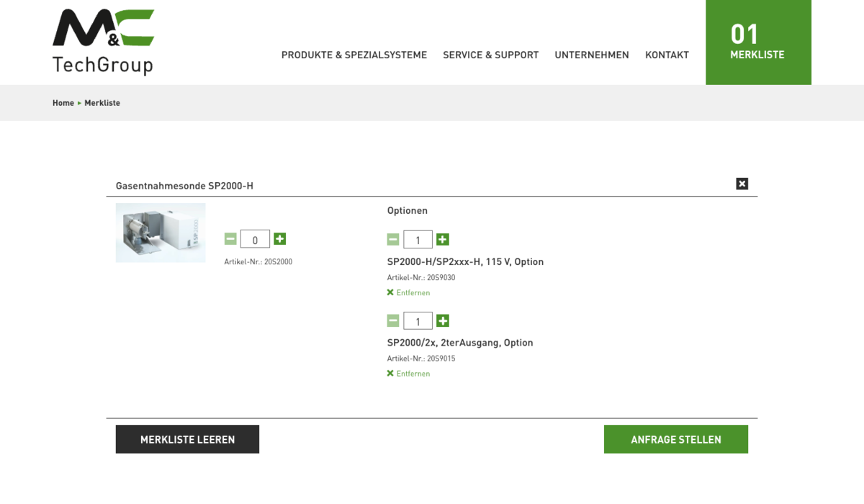Increase quantity of article 20S2000
This screenshot has height=504, width=864.
pos(280,239)
